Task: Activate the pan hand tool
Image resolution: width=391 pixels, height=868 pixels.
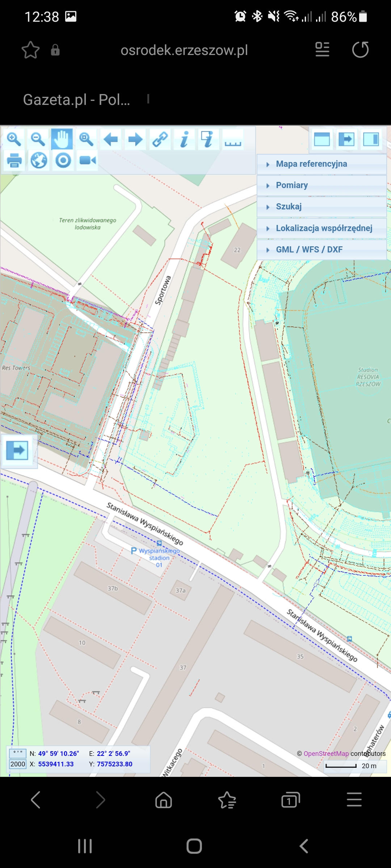Action: (x=62, y=139)
